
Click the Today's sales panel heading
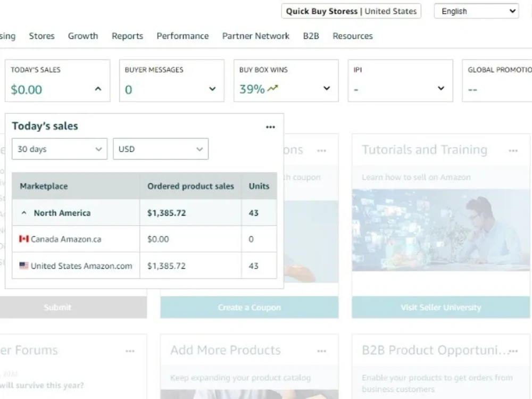45,126
